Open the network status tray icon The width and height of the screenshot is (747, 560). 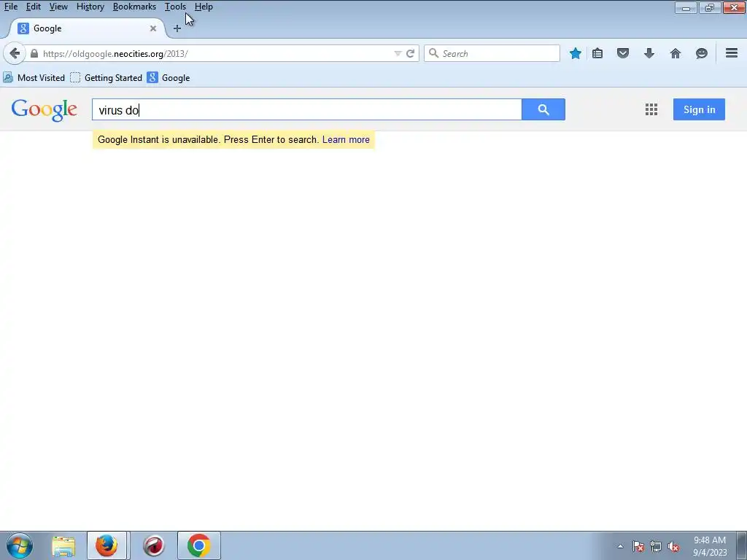[656, 546]
